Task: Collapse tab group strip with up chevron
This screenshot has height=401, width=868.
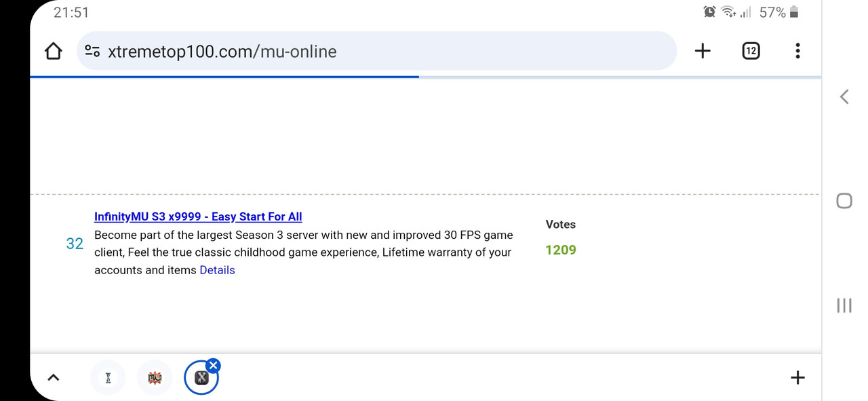Action: click(x=53, y=378)
